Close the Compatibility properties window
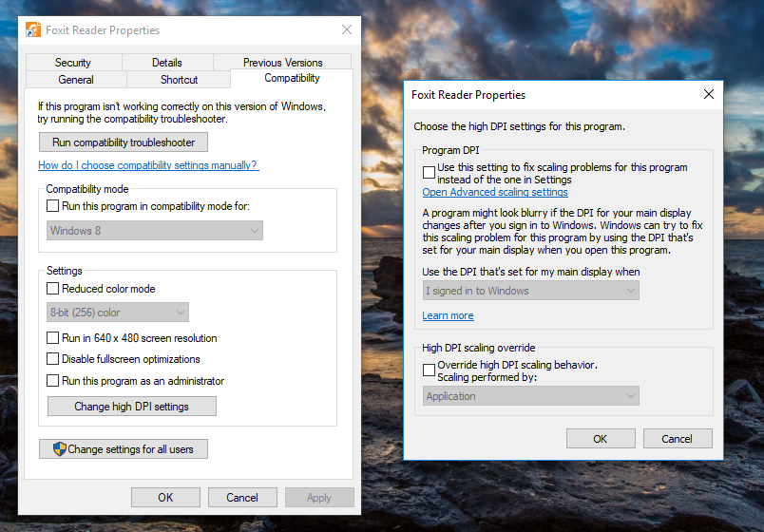The height and width of the screenshot is (532, 764). coord(346,29)
